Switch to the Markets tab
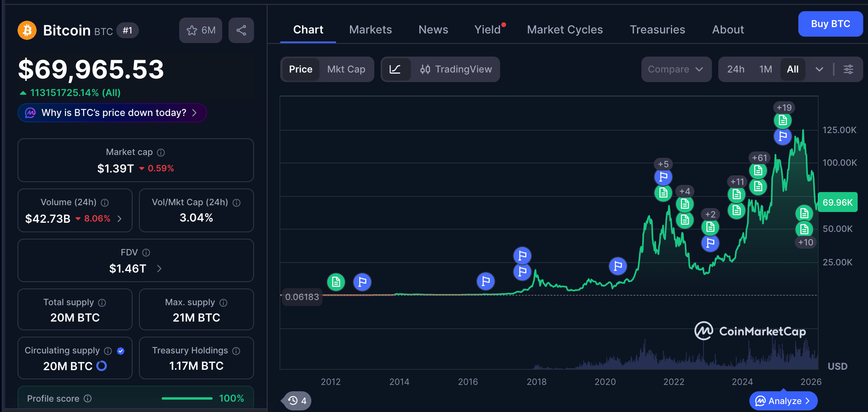868x412 pixels. pyautogui.click(x=370, y=29)
